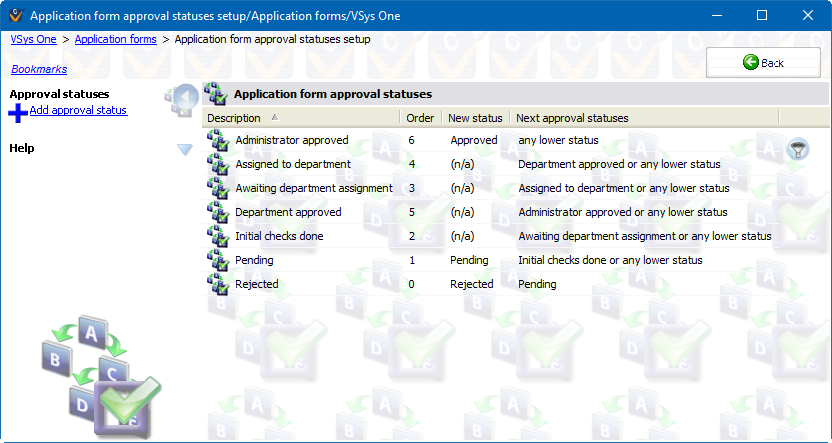Image resolution: width=832 pixels, height=443 pixels.
Task: Click the blue plus Add icon
Action: tap(18, 112)
